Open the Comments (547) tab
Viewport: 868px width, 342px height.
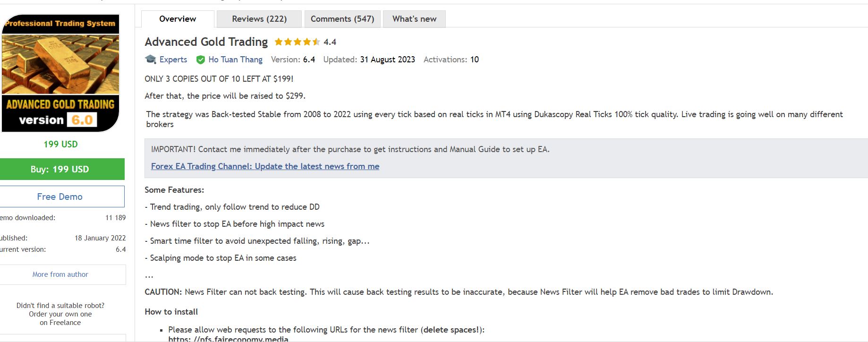342,19
